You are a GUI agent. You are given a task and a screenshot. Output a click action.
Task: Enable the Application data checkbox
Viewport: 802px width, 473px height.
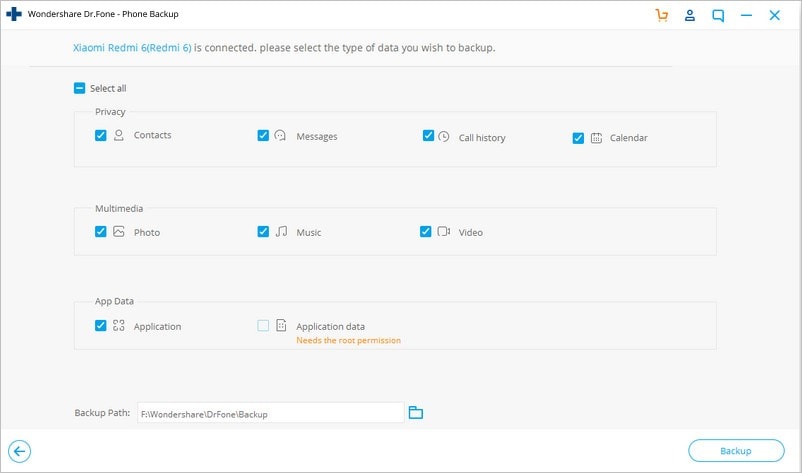[x=263, y=326]
